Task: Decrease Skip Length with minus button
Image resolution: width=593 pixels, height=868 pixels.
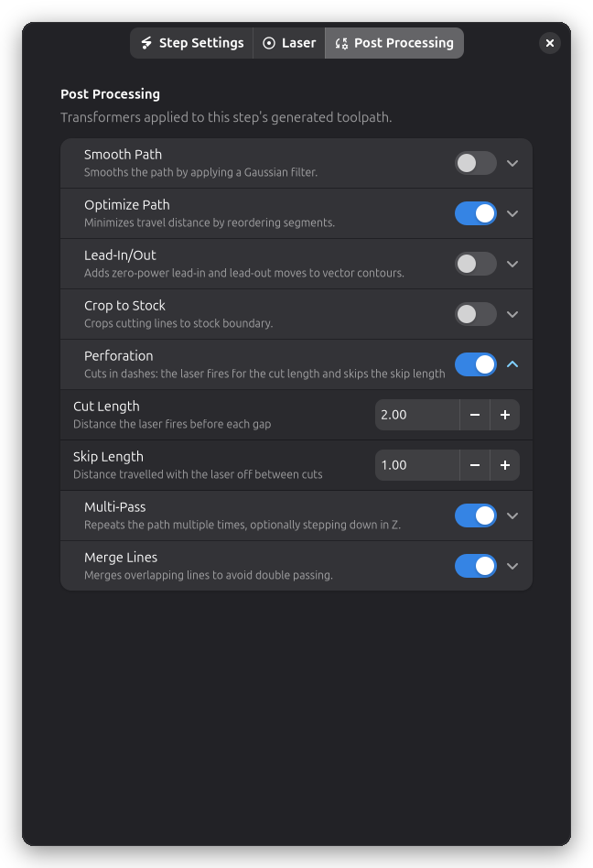Action: 475,465
